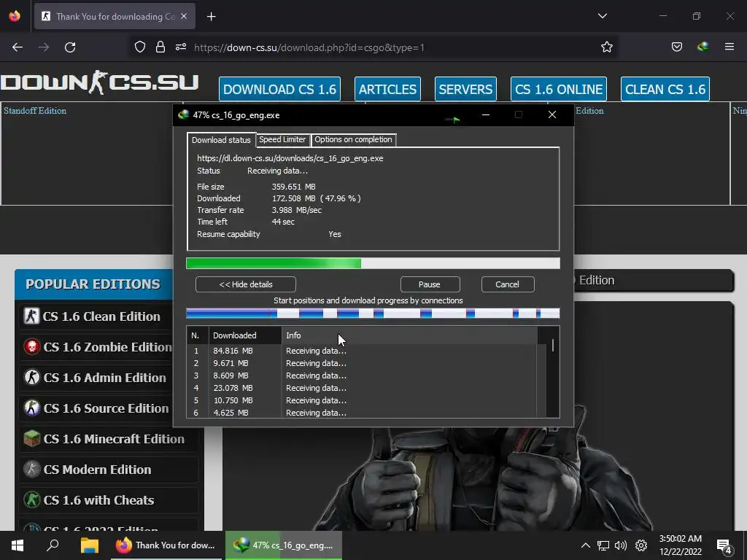
Task: Open the CS 1.6 Admin Edition link
Action: [105, 377]
